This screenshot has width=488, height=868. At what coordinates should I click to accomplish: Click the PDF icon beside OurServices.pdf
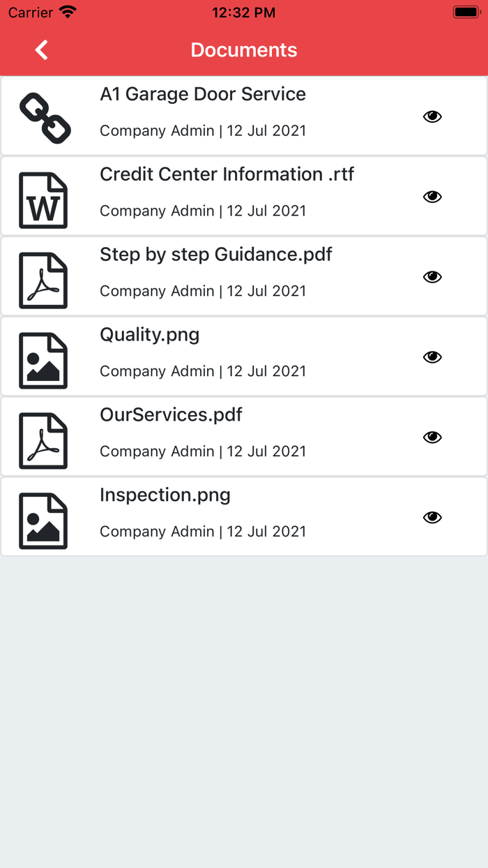tap(43, 441)
